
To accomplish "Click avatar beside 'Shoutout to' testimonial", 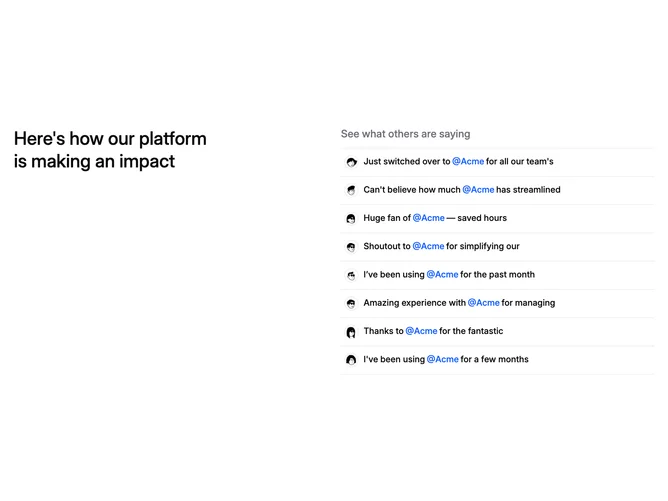I will (351, 247).
